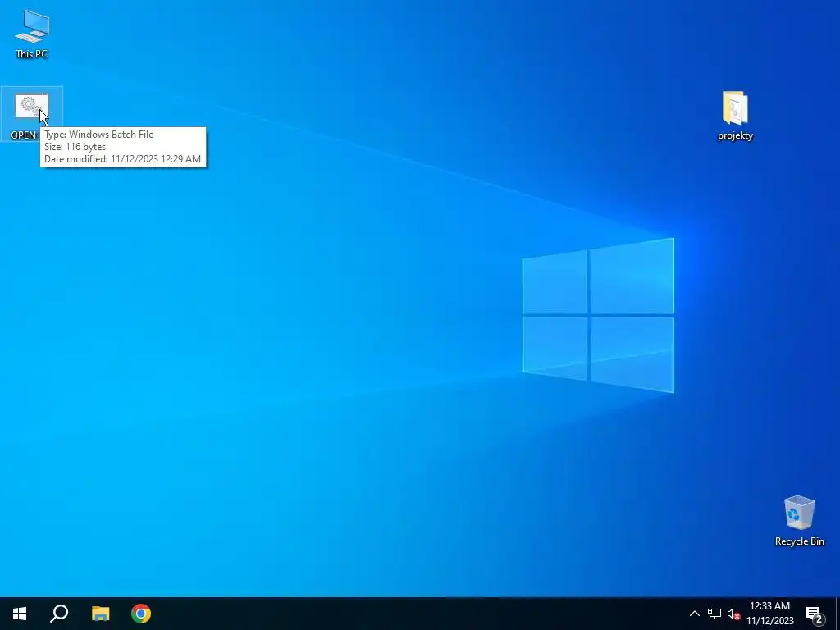The image size is (840, 630).
Task: Select the OPEN batch file icon
Action: pyautogui.click(x=32, y=114)
